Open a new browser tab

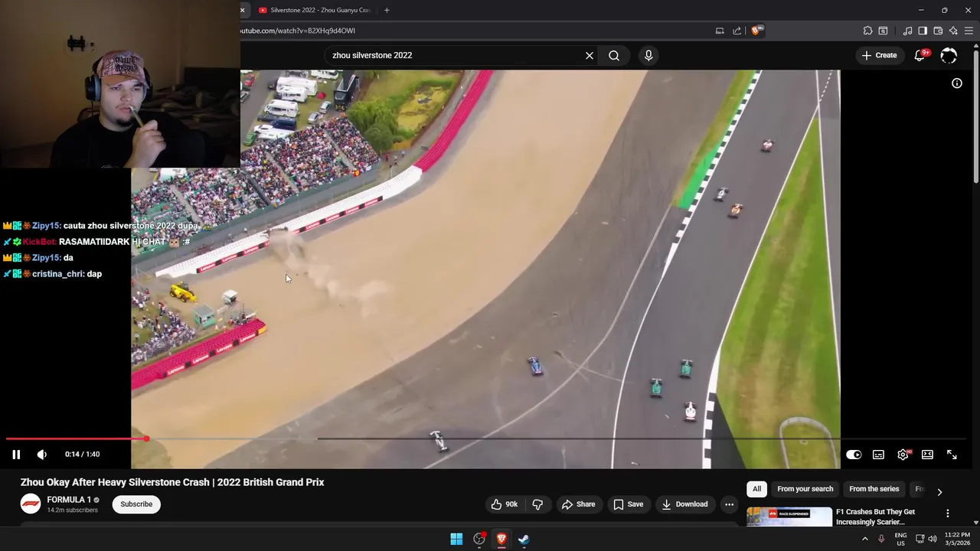[387, 10]
